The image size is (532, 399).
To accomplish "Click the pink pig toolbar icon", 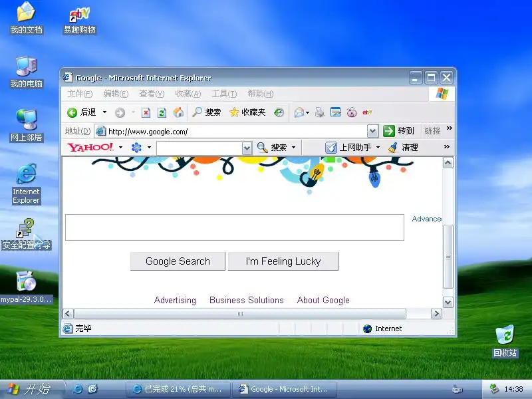I will click(x=352, y=112).
